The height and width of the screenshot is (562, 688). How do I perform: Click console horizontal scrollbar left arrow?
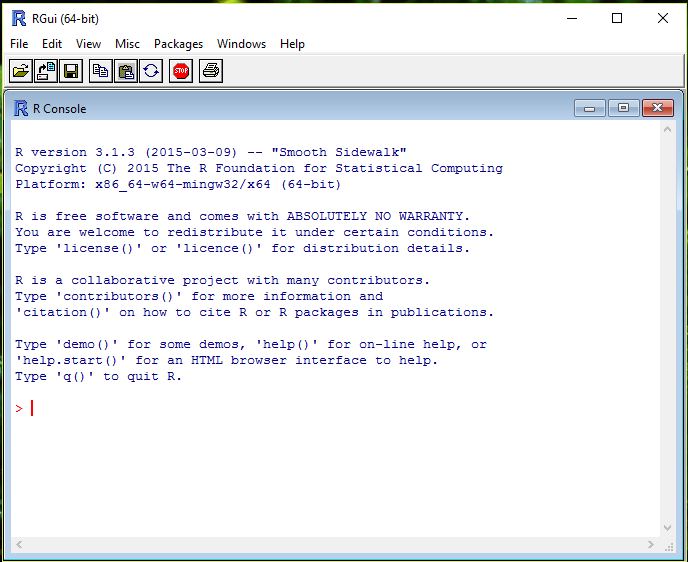[19, 544]
